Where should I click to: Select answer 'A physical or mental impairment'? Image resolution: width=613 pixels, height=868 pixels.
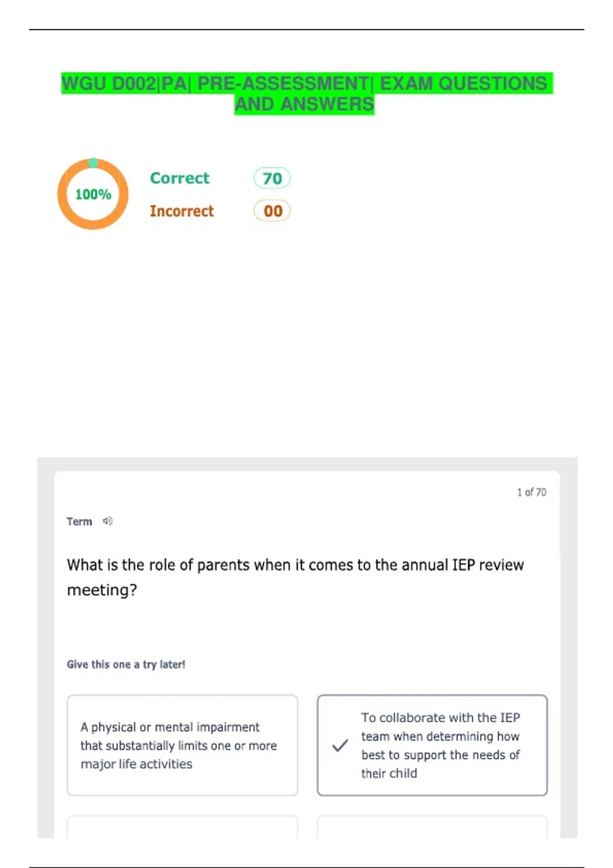pos(182,745)
